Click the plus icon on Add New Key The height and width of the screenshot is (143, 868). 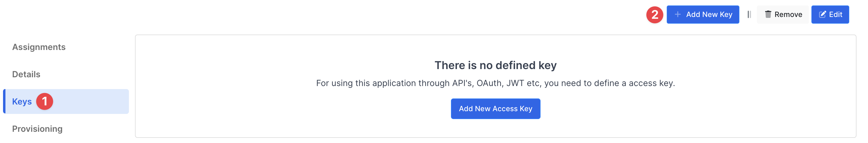tap(678, 15)
